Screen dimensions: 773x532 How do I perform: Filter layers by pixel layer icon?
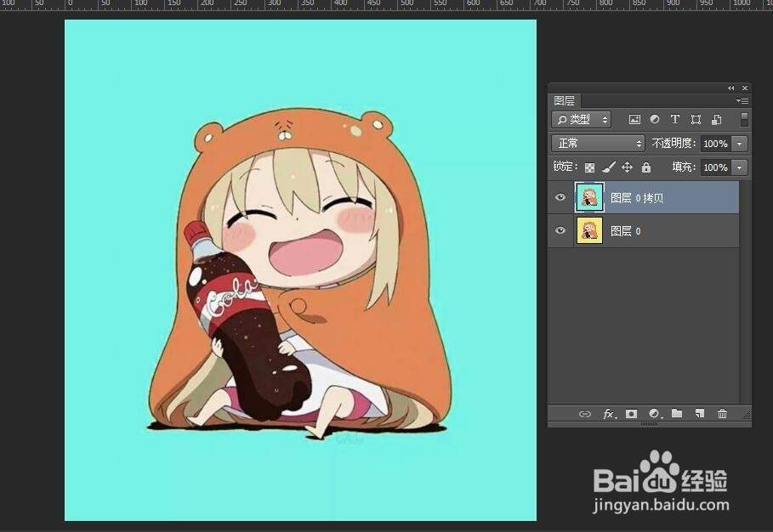(x=634, y=119)
